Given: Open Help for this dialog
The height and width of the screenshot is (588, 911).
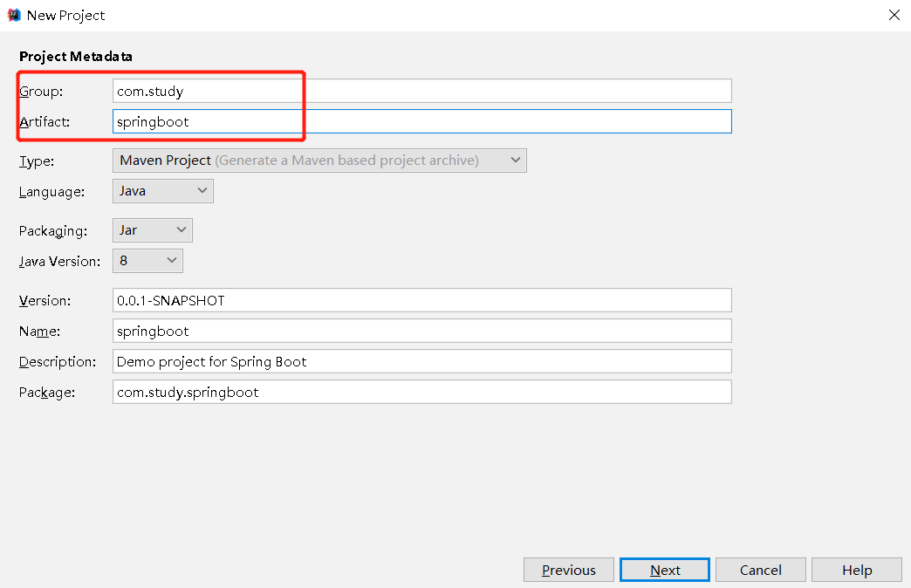Looking at the screenshot, I should tap(857, 570).
